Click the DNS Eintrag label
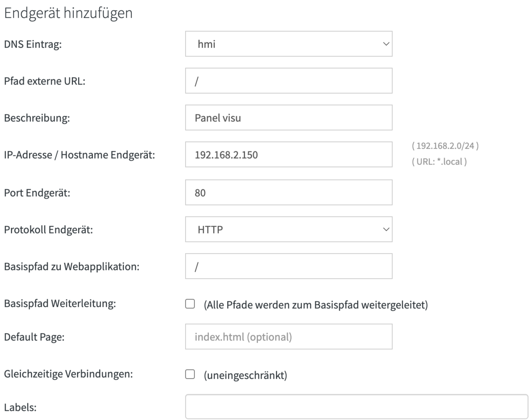This screenshot has width=530, height=420. (x=32, y=44)
